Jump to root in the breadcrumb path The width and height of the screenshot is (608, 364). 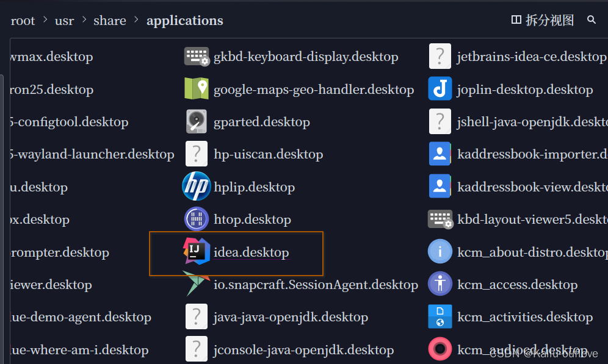pos(23,21)
